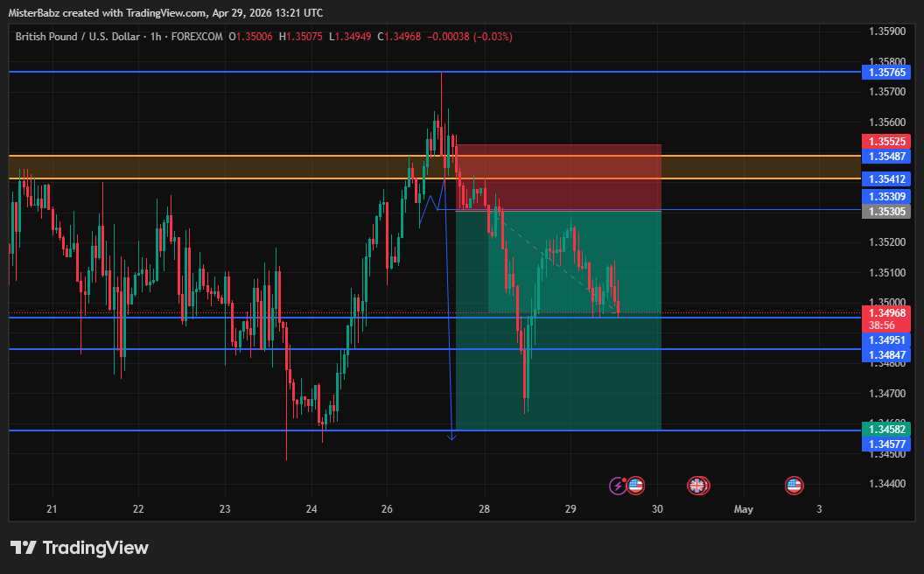Open the UK flag economic event below May
The height and width of the screenshot is (574, 924).
click(x=696, y=486)
